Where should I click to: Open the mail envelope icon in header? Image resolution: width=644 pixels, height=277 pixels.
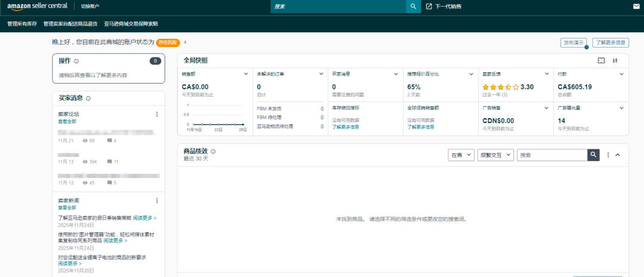pos(636,6)
